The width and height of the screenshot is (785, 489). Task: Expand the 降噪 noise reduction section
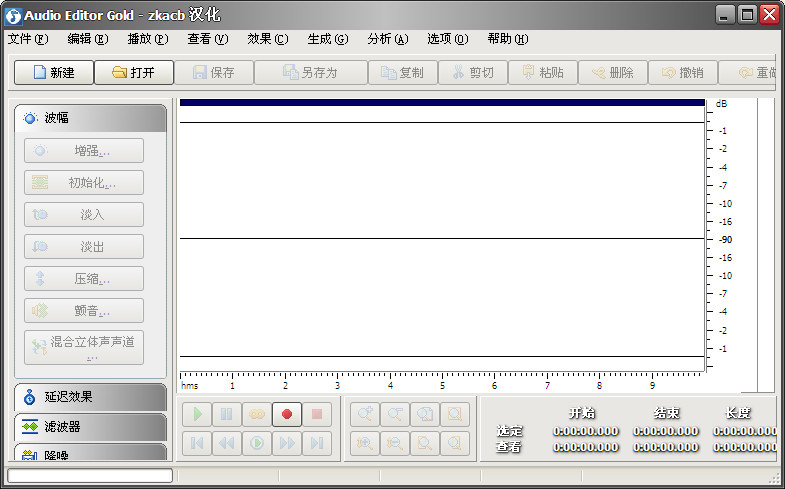91,452
